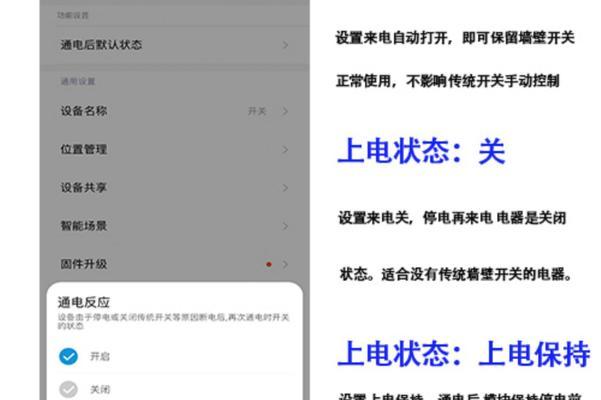Open 智能场景 row

(174, 226)
